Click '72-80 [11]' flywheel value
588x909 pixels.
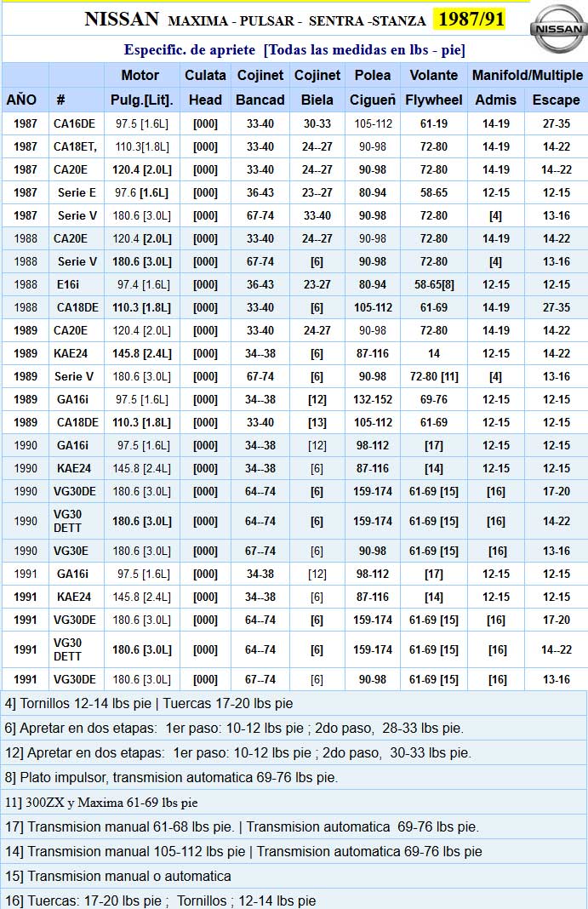click(x=434, y=376)
